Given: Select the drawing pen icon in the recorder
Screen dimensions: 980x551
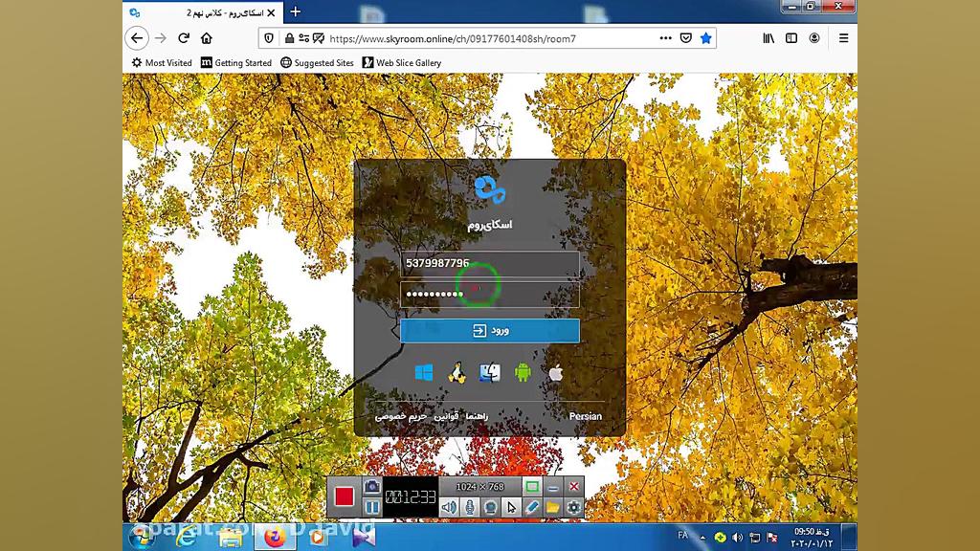Looking at the screenshot, I should point(532,507).
